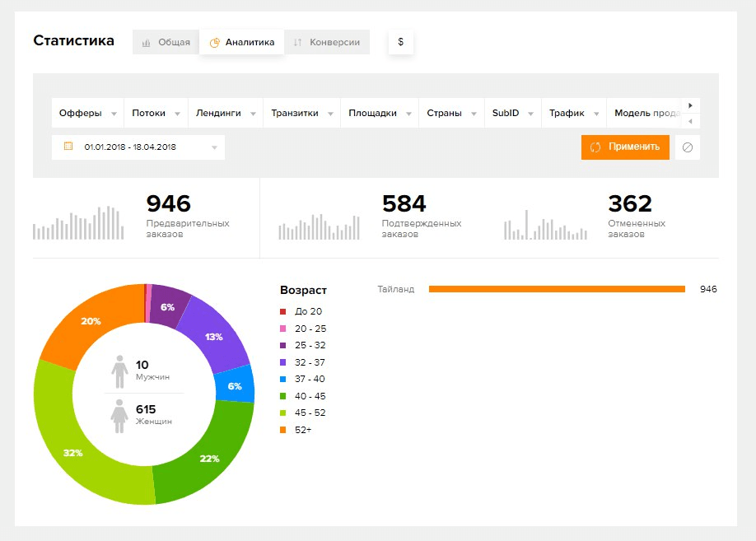The height and width of the screenshot is (541, 756).
Task: Click the 946 value beside Тайланд bar
Action: tap(708, 289)
